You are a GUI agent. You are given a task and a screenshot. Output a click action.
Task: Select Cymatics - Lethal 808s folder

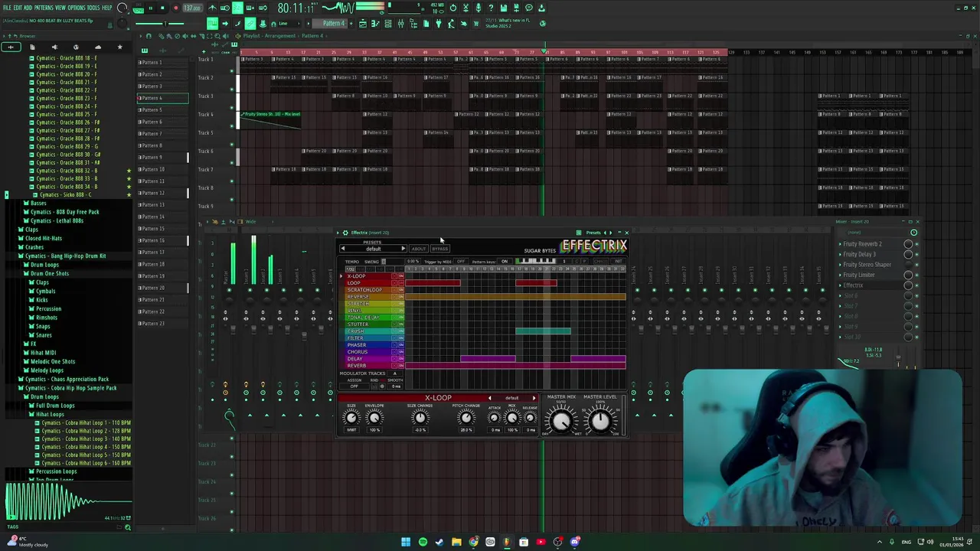coord(56,220)
